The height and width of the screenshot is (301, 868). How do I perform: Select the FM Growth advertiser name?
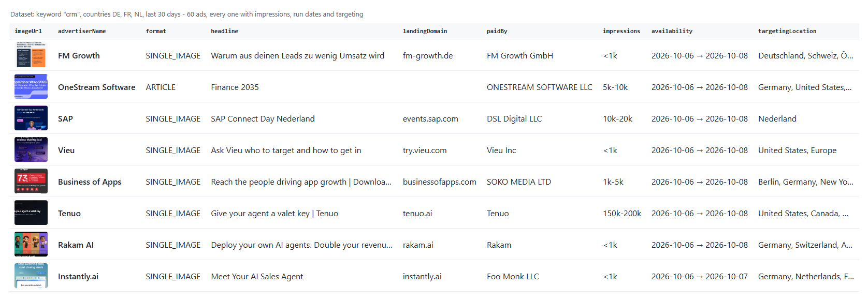[79, 55]
